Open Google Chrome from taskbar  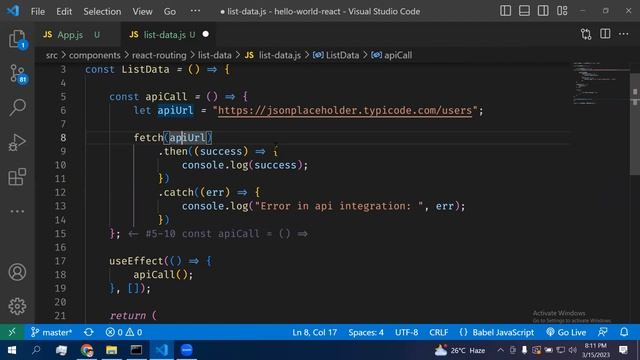(87, 350)
